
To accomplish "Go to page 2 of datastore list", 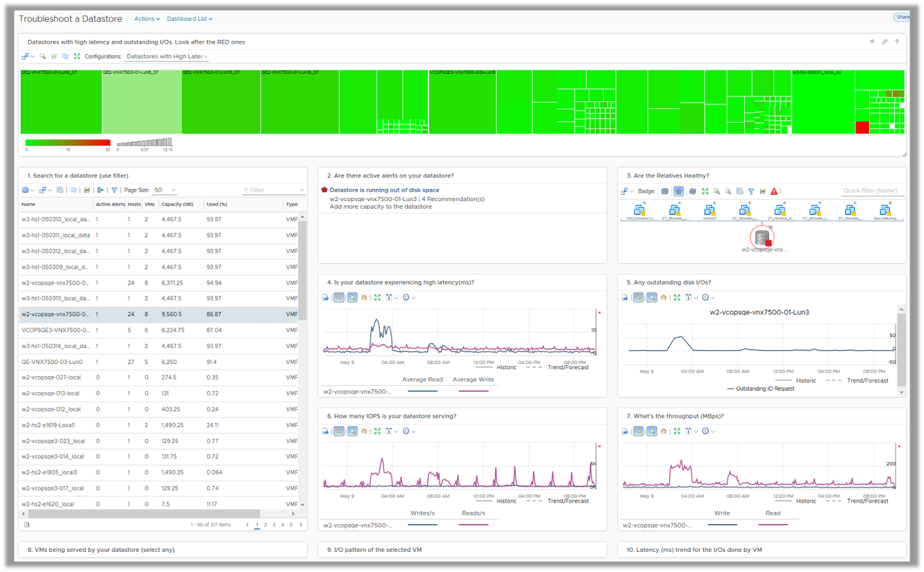I will coord(266,525).
